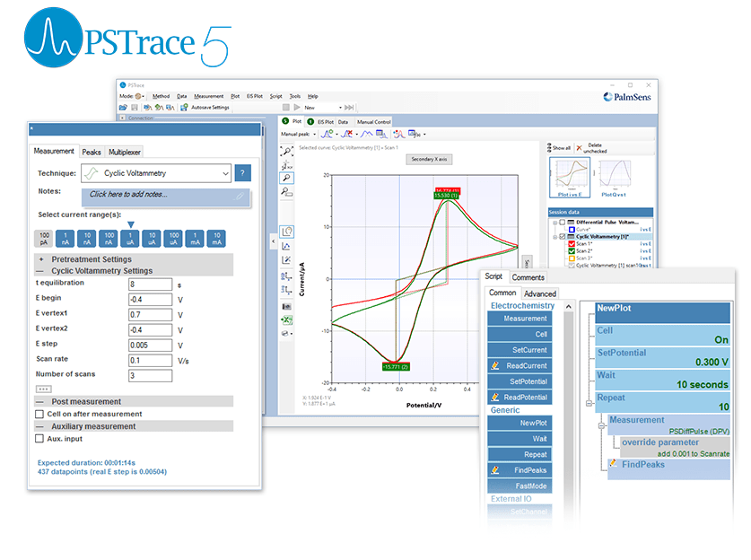The width and height of the screenshot is (751, 560).
Task: Click the Autosave Settings icon
Action: tap(184, 108)
